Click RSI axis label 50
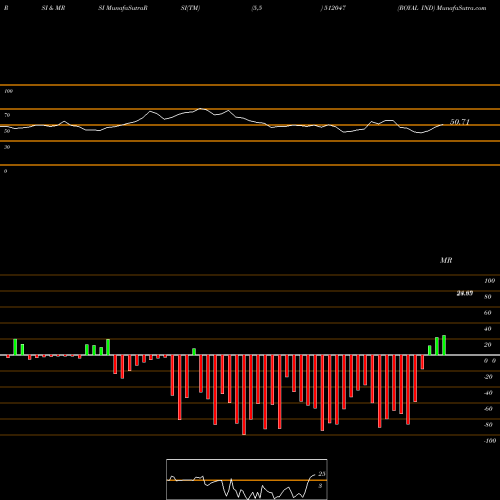The height and width of the screenshot is (500, 500). click(7, 131)
